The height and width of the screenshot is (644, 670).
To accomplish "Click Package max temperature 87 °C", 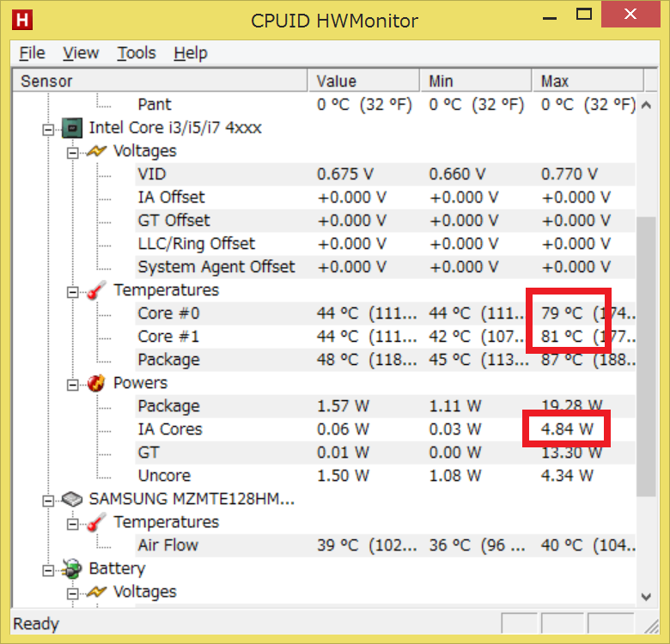I will (562, 360).
